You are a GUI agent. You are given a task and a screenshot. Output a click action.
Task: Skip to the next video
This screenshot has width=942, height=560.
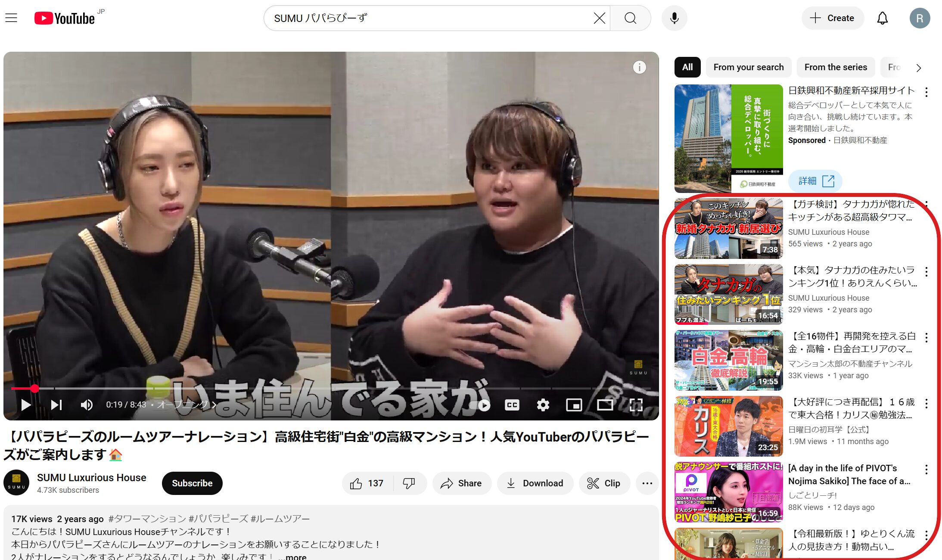pyautogui.click(x=56, y=405)
